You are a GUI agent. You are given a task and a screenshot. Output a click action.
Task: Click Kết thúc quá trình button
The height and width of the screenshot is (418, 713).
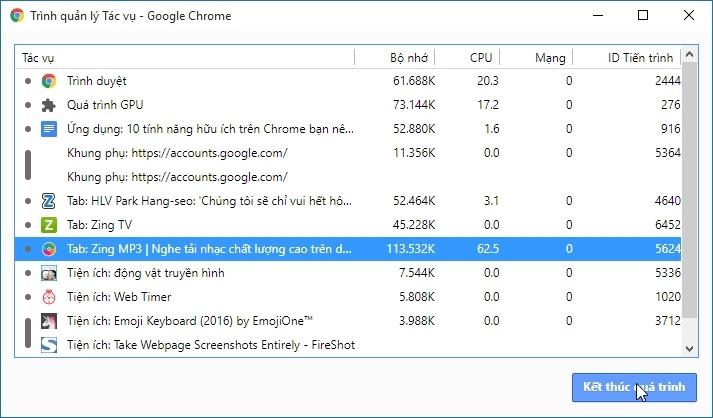[x=634, y=387]
